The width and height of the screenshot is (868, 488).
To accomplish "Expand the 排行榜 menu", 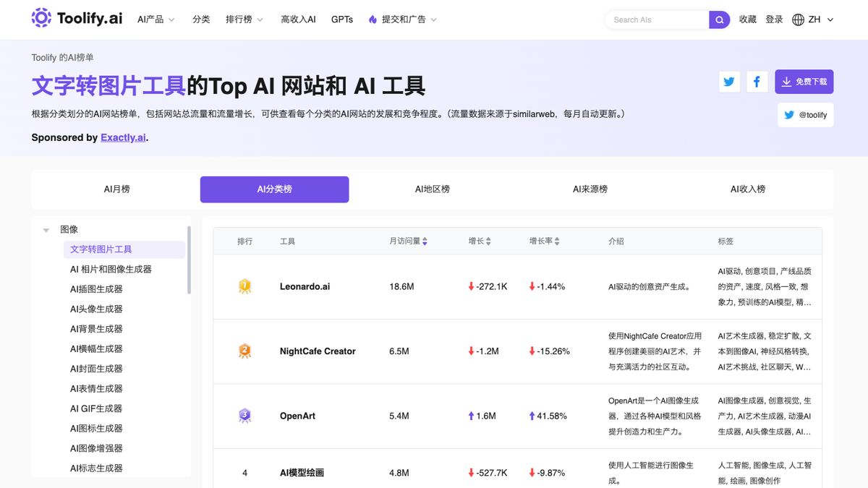I will pos(244,20).
